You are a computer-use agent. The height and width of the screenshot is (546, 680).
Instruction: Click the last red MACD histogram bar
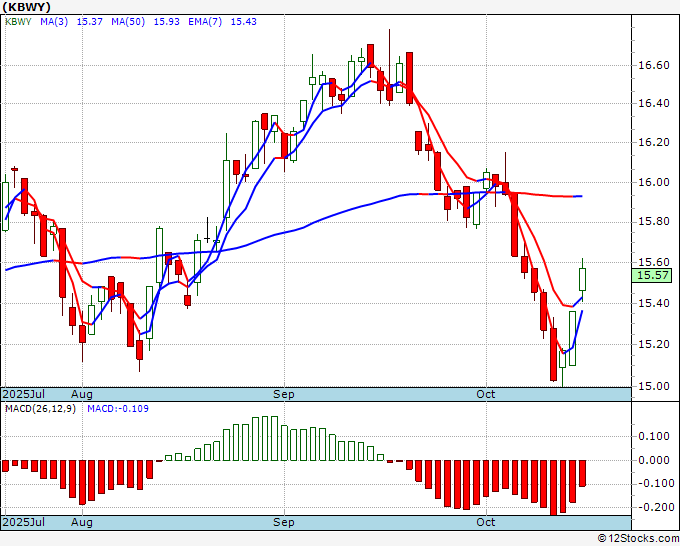click(582, 473)
